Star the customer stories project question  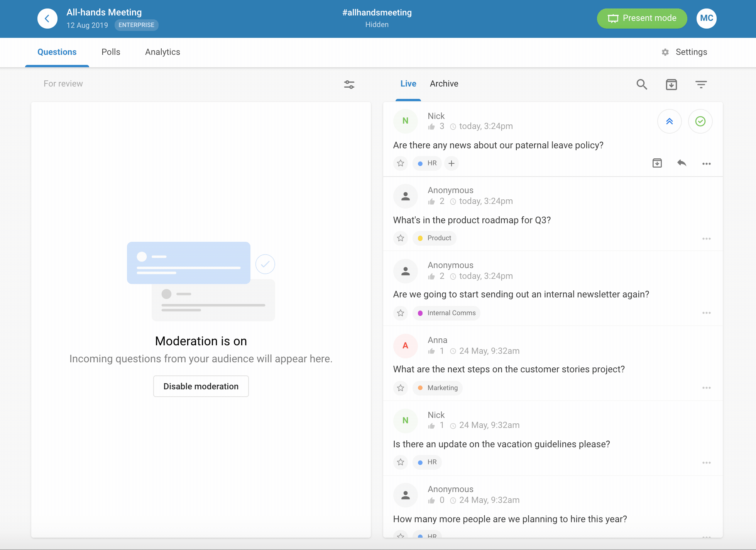coord(401,388)
